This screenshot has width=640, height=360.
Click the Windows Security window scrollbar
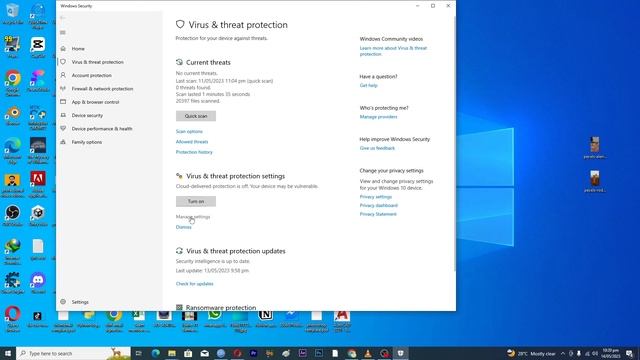tap(454, 143)
